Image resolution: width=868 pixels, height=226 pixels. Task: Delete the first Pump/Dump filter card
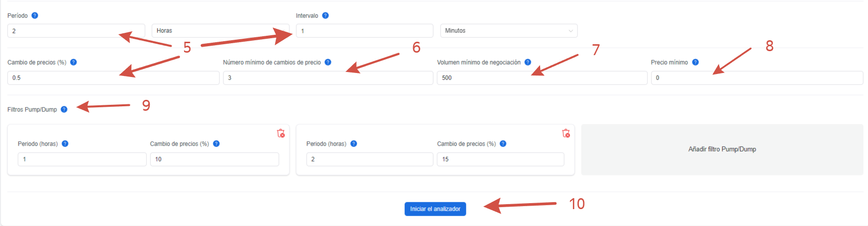(x=281, y=133)
